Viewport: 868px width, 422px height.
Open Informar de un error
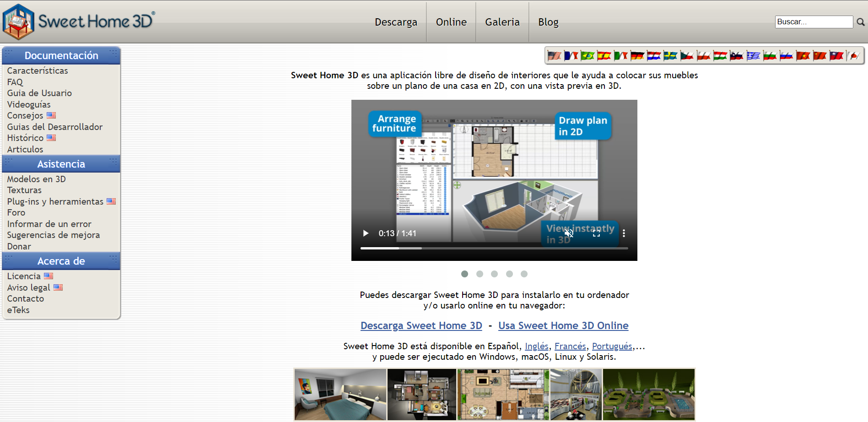tap(49, 224)
